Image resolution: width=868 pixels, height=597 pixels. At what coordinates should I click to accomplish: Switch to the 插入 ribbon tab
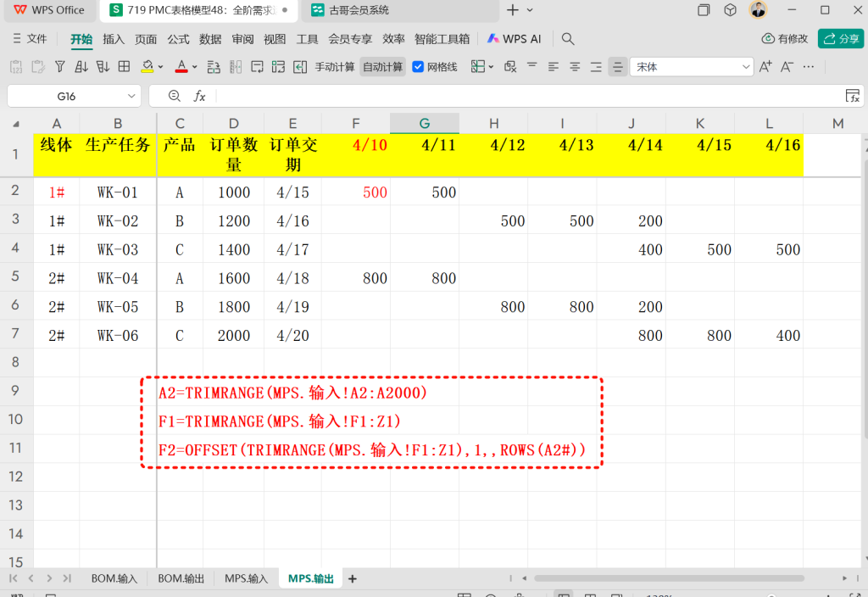point(114,39)
